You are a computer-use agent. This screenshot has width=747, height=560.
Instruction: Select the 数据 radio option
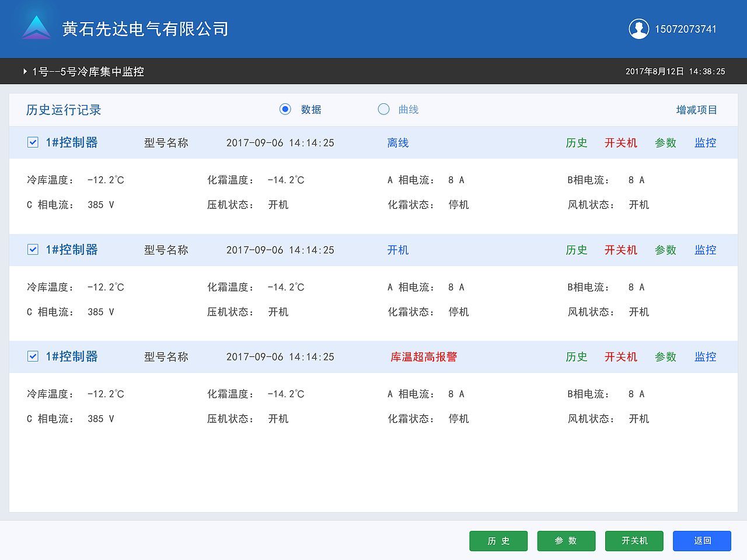(x=285, y=109)
